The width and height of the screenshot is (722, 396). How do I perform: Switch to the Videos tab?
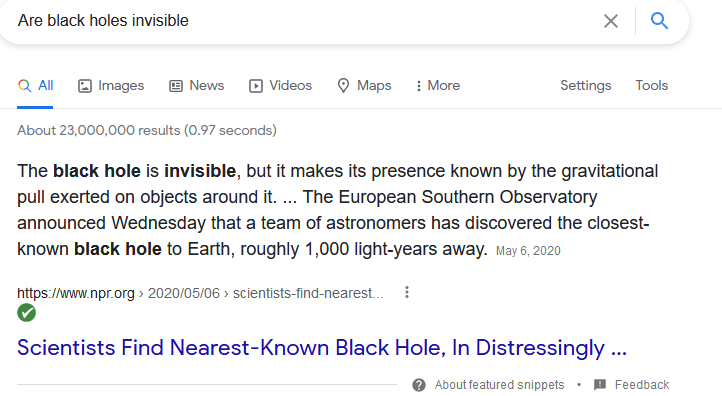(x=280, y=86)
